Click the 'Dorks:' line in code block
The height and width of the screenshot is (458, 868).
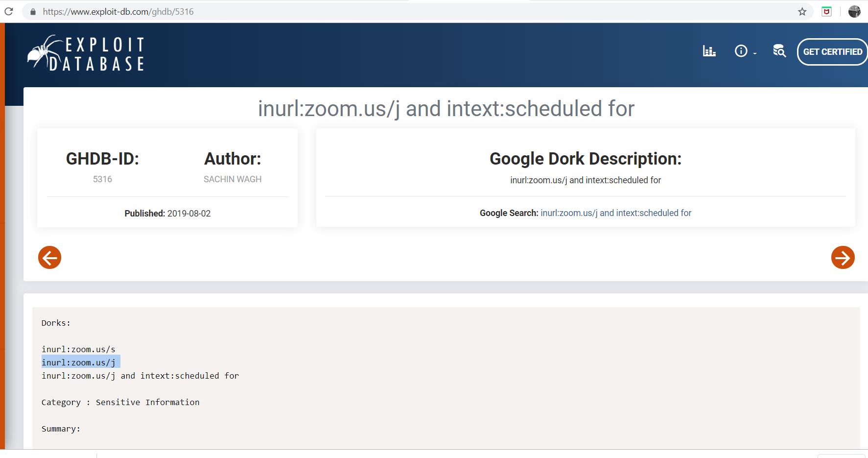[56, 323]
